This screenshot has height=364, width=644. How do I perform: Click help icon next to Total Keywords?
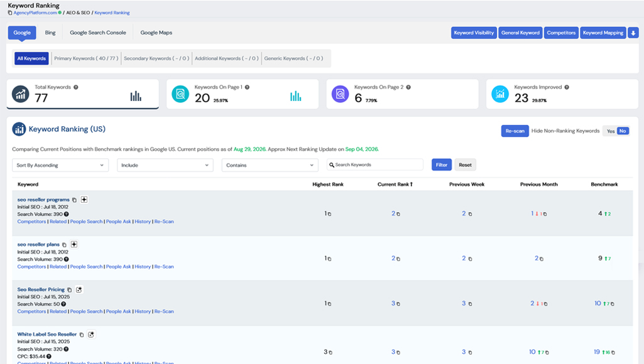tap(76, 87)
